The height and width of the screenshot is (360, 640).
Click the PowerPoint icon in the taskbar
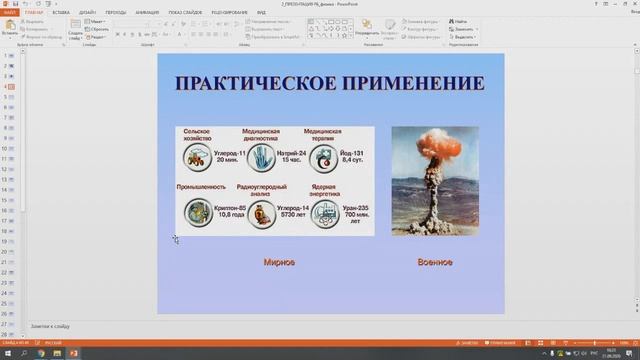tap(73, 353)
